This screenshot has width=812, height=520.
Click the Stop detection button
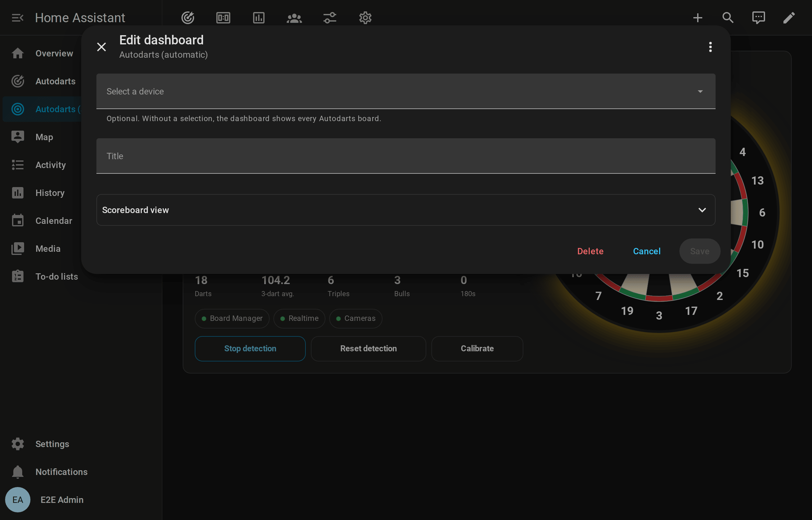click(x=250, y=348)
